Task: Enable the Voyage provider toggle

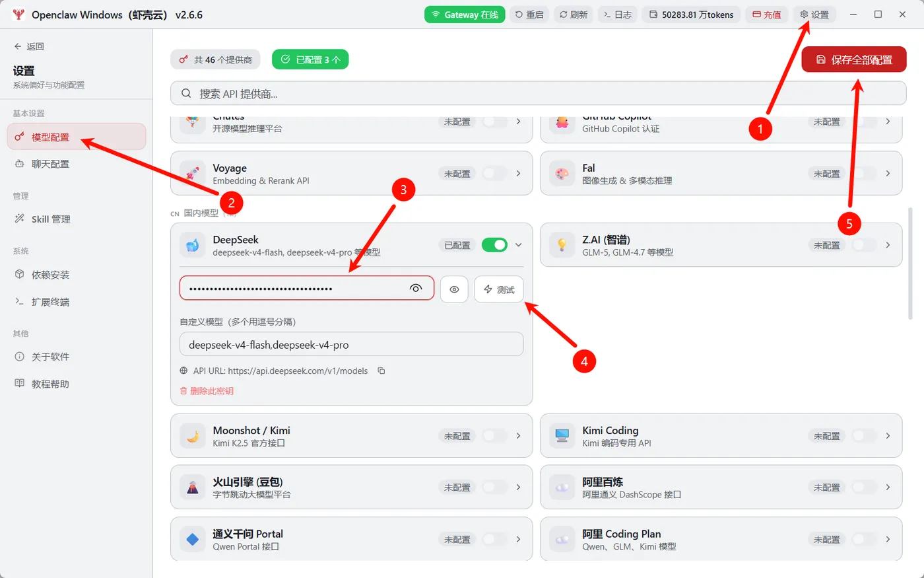Action: pyautogui.click(x=494, y=173)
